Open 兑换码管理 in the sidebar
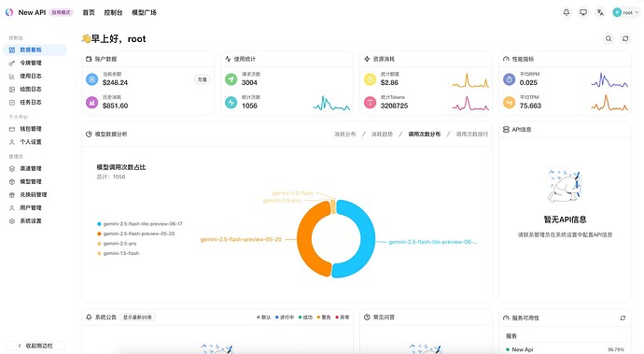The width and height of the screenshot is (644, 354). tap(35, 195)
